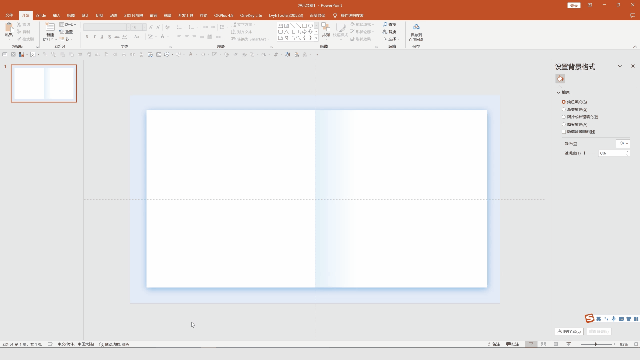
Task: Click the New Slide icon
Action: 50,28
